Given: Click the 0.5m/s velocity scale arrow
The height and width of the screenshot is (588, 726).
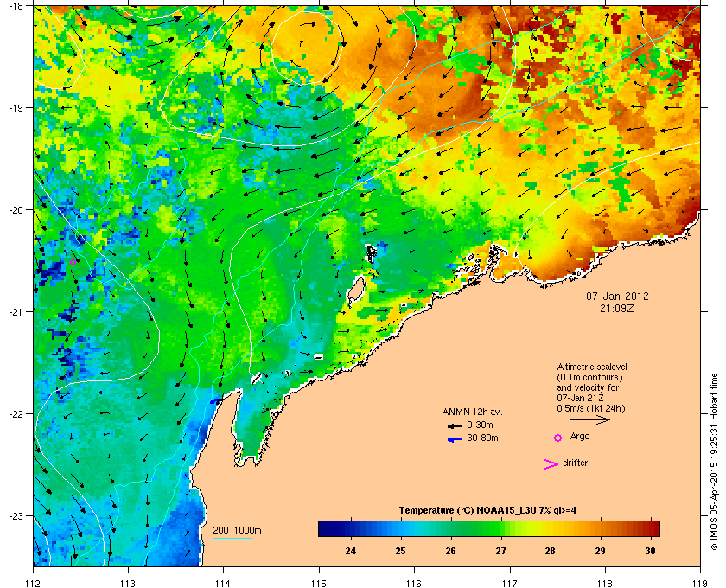Looking at the screenshot, I should click(589, 420).
